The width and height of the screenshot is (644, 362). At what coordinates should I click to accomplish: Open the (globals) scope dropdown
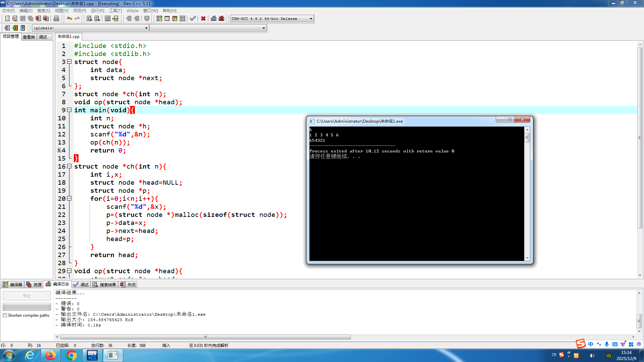[146, 28]
